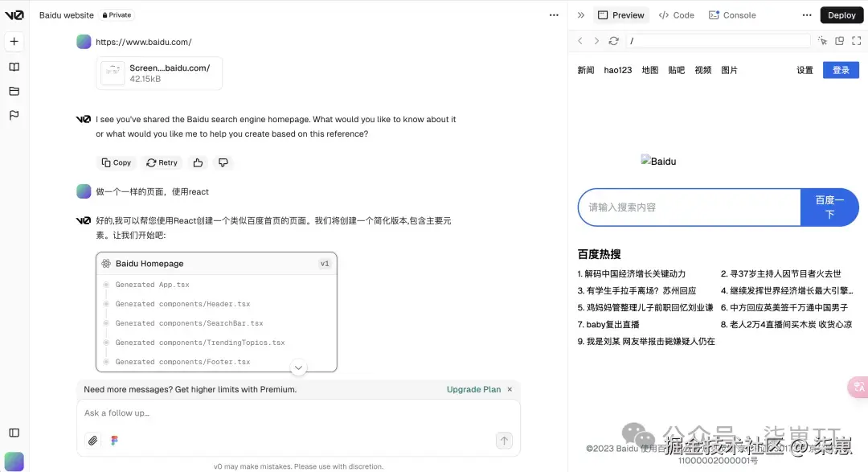868x472 pixels.
Task: Open 新闻 link in preview nav
Action: tap(586, 70)
